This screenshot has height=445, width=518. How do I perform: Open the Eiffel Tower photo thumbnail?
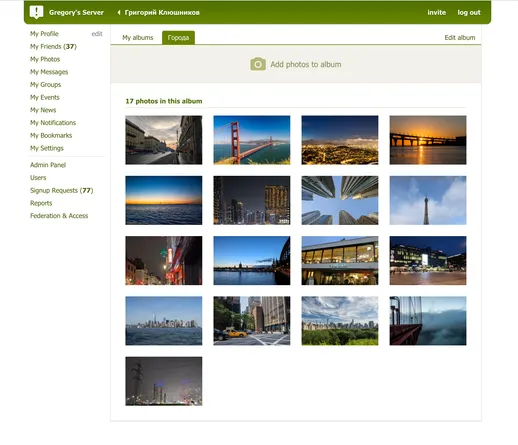[428, 200]
